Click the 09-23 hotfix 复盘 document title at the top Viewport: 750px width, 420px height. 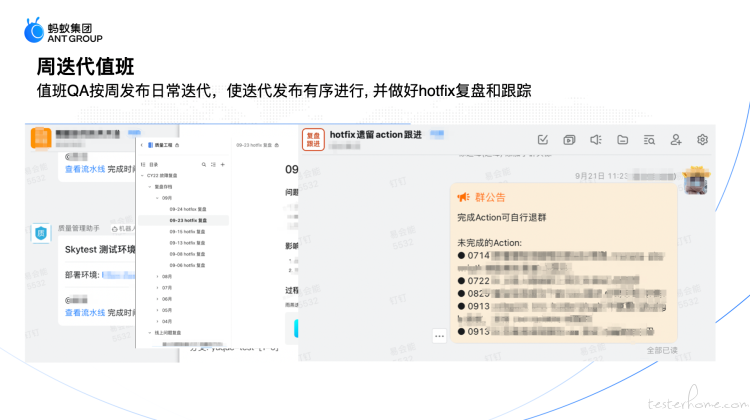(254, 145)
